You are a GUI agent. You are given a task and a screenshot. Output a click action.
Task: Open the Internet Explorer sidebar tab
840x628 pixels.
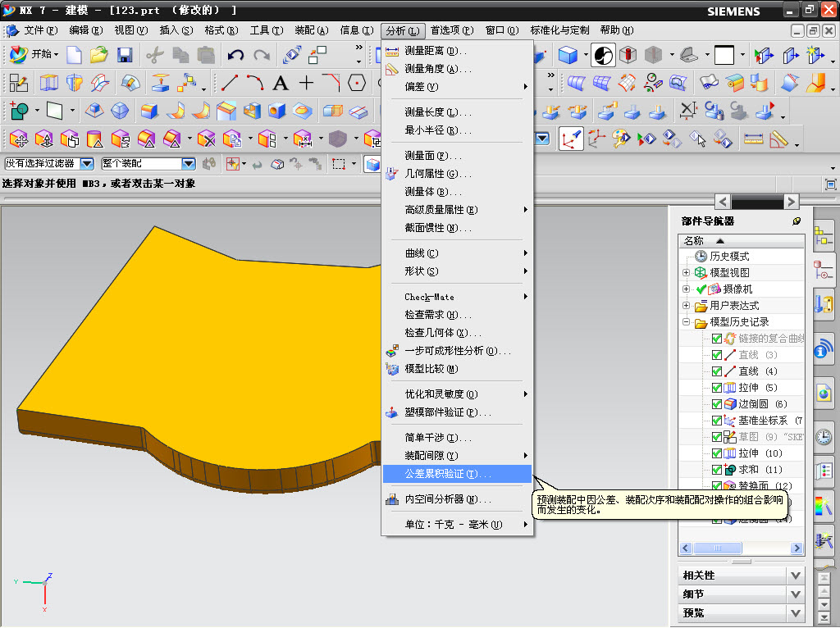[x=824, y=394]
